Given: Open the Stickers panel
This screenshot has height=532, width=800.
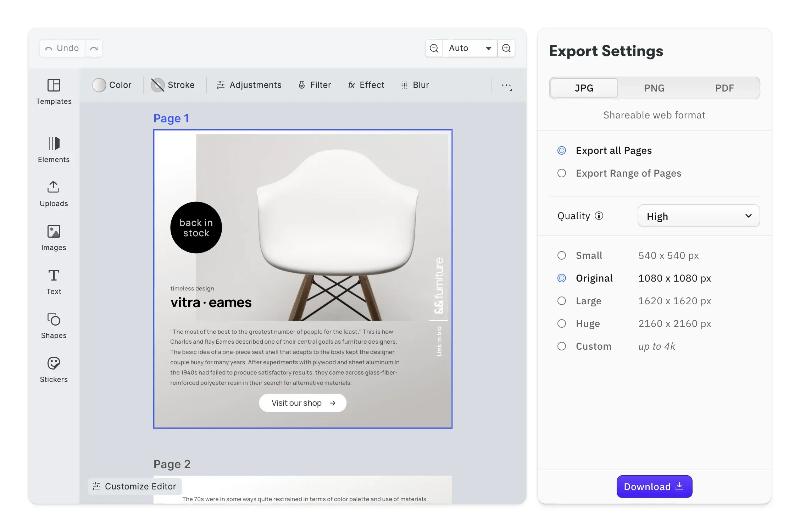Looking at the screenshot, I should click(54, 370).
